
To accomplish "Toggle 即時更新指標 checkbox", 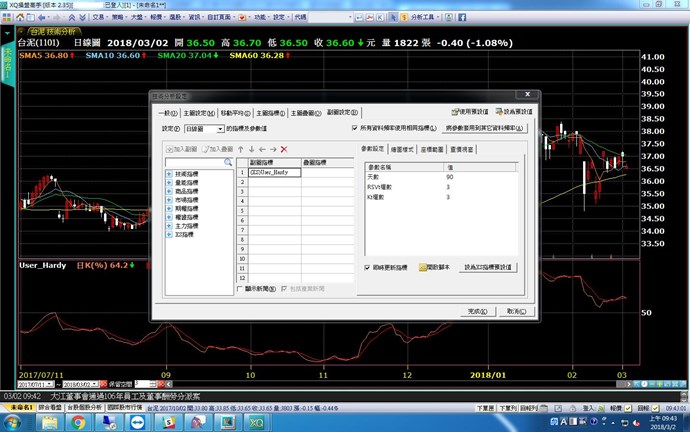I will pos(368,267).
